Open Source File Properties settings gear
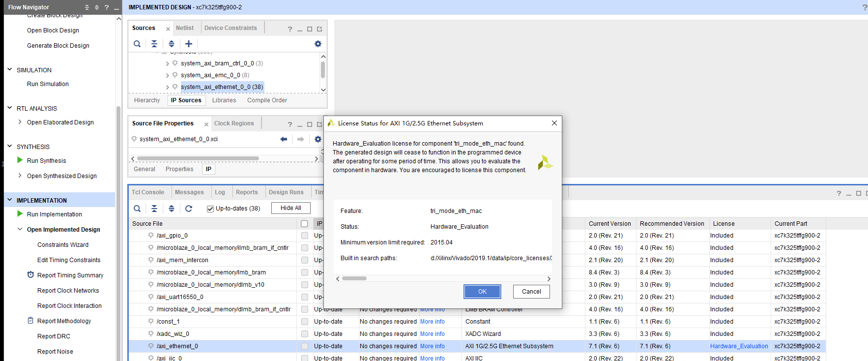Viewport: 868px width, 361px height. coord(318,139)
